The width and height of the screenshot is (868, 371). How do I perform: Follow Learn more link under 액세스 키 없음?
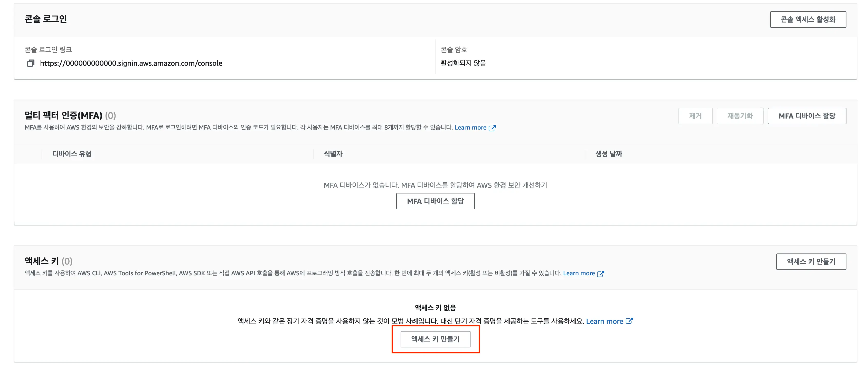[x=604, y=321]
